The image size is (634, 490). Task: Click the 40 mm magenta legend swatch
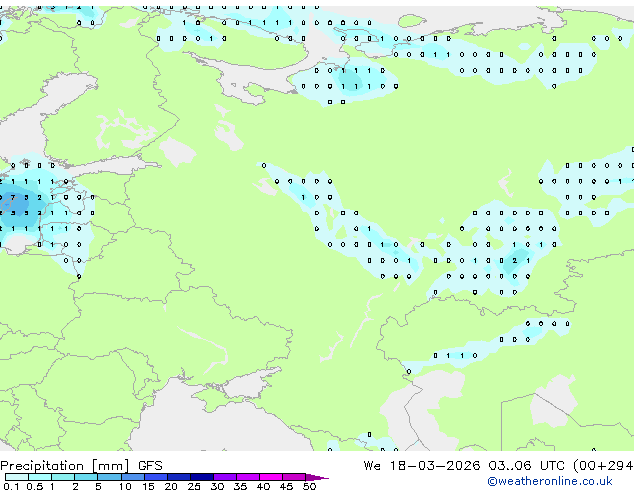tap(271, 477)
